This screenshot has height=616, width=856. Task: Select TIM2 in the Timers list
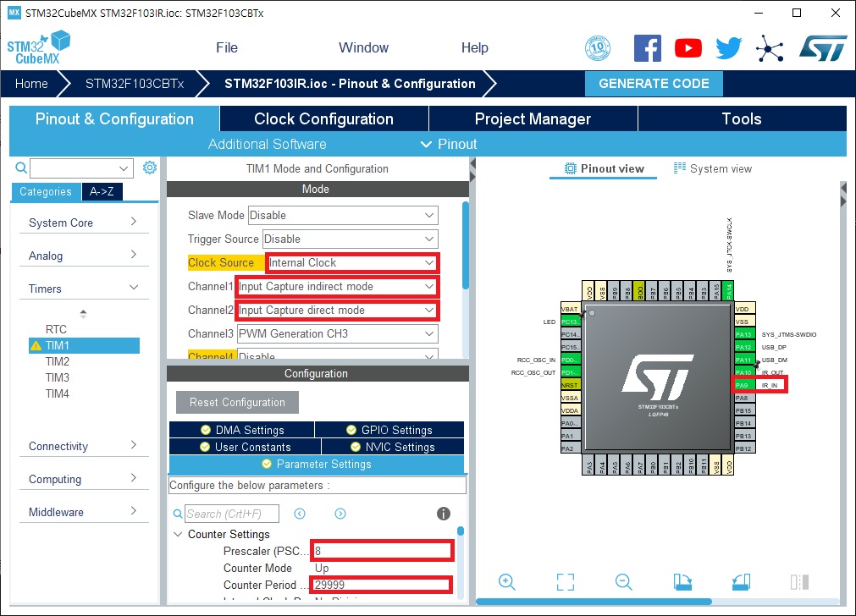58,361
